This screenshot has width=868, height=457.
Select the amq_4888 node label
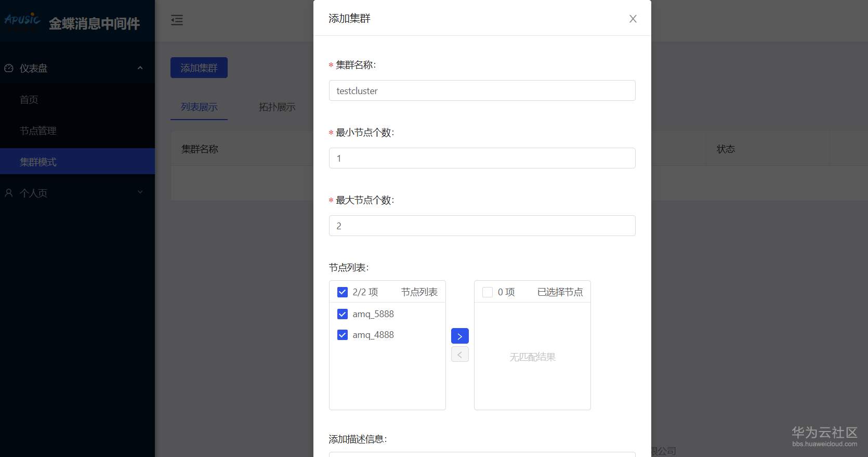[373, 335]
